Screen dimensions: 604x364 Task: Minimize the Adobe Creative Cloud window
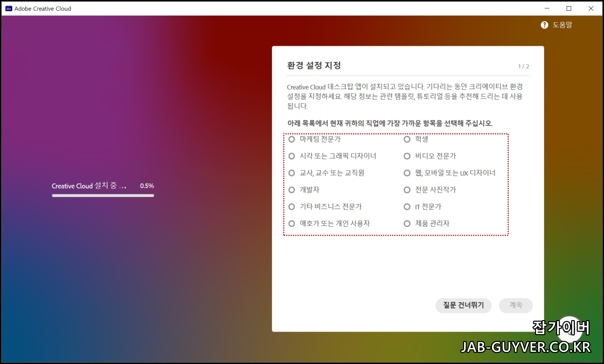pos(547,8)
